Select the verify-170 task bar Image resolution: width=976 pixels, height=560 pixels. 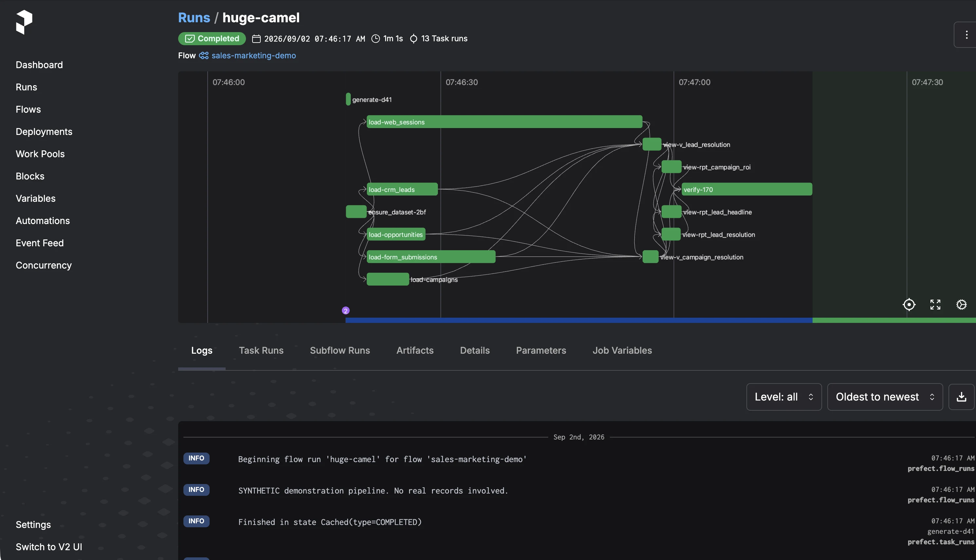tap(747, 189)
